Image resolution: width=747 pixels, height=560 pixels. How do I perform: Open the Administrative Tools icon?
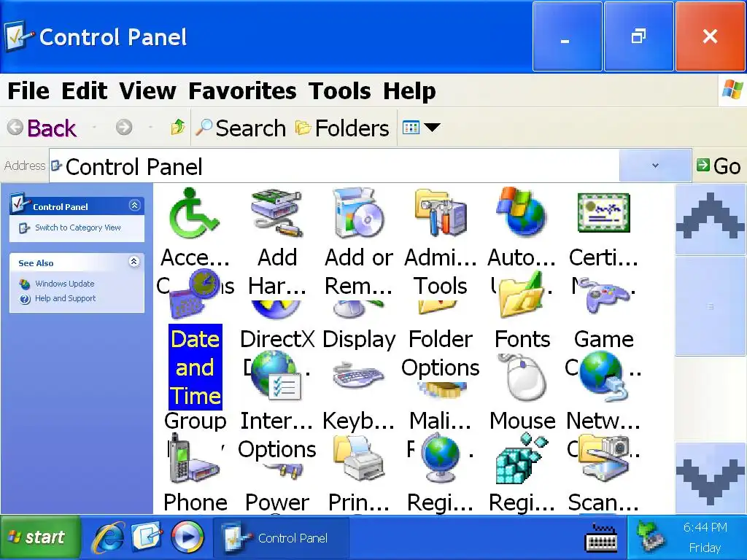441,213
